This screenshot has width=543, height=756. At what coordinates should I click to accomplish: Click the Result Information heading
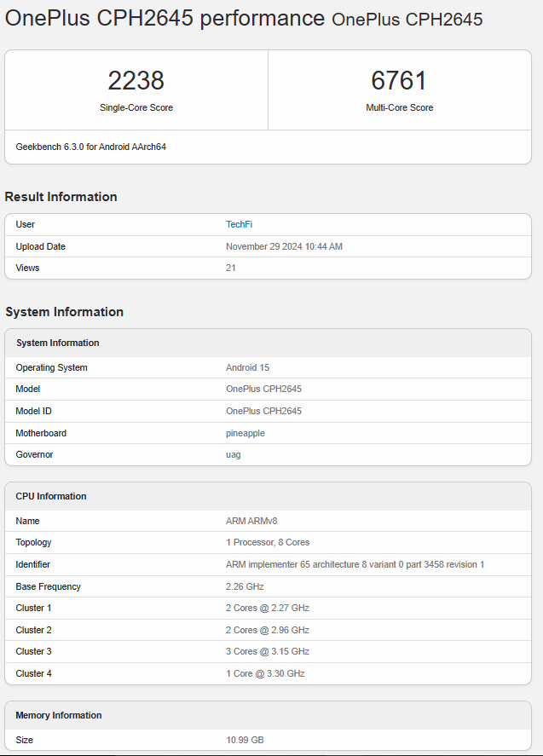(x=61, y=197)
